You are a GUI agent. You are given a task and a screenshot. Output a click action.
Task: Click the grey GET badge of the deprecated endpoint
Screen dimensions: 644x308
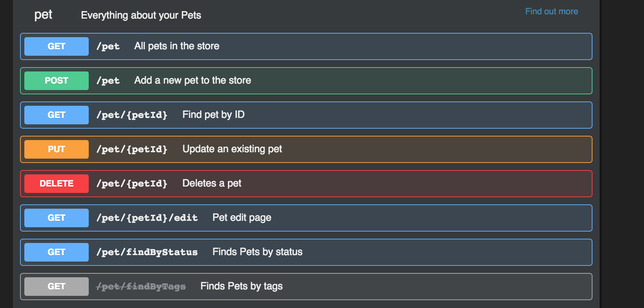click(57, 287)
